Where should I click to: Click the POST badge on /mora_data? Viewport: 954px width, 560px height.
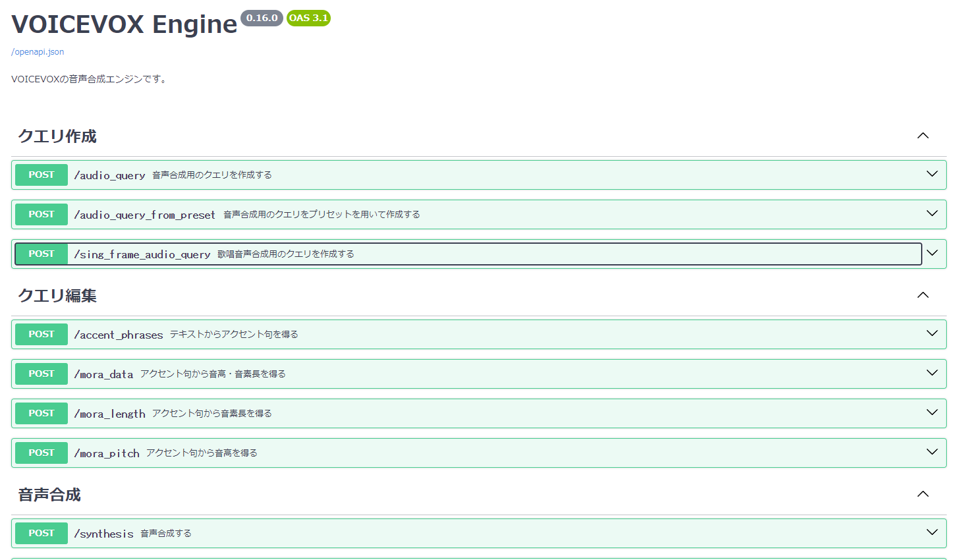[41, 374]
